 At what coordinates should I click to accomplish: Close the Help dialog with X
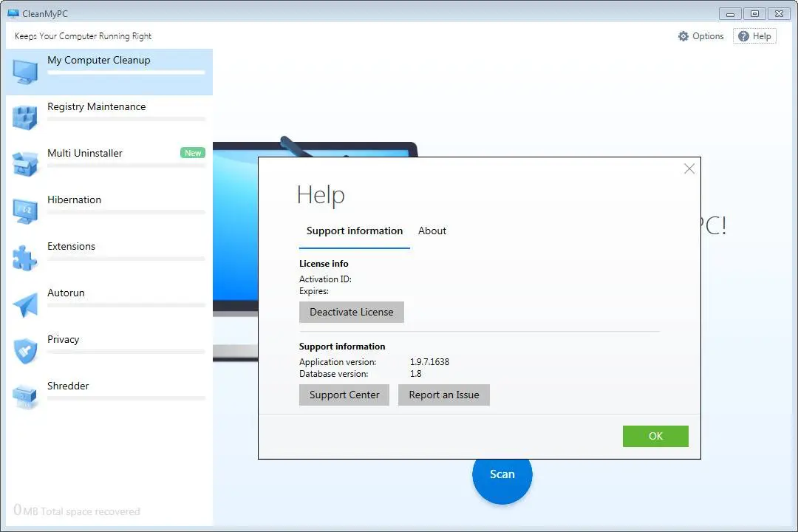689,168
